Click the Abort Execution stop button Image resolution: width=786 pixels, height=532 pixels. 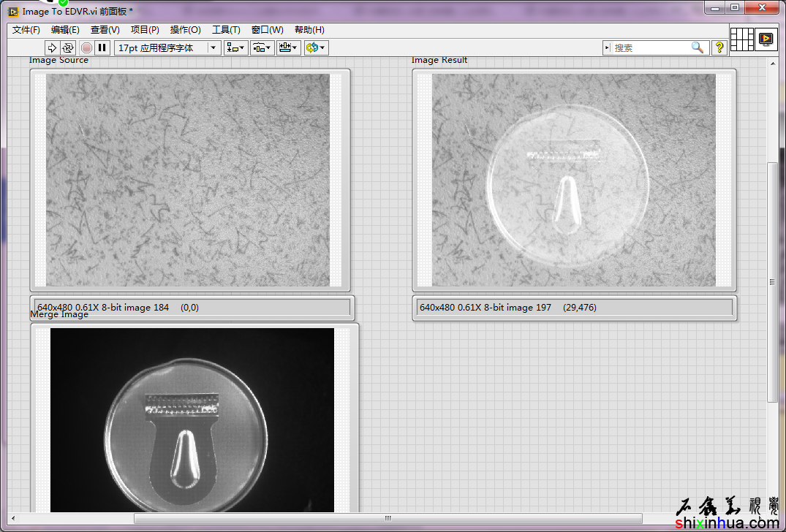[86, 47]
